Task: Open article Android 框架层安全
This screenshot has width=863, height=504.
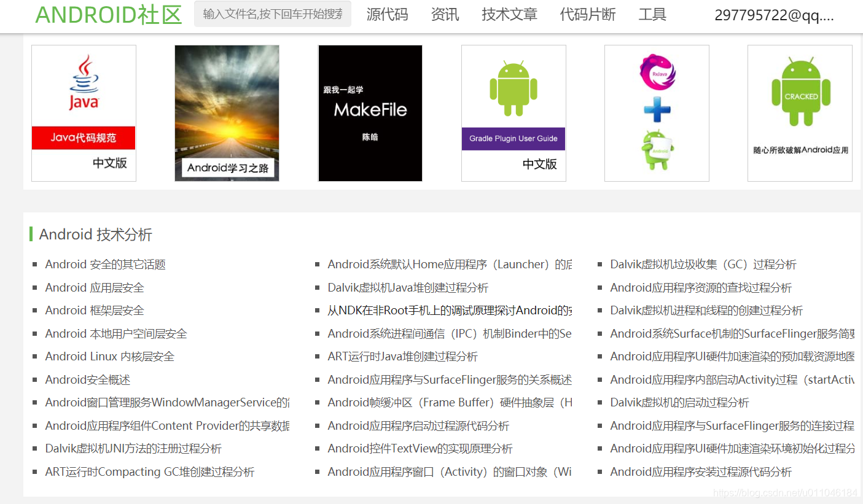Action: click(x=95, y=311)
